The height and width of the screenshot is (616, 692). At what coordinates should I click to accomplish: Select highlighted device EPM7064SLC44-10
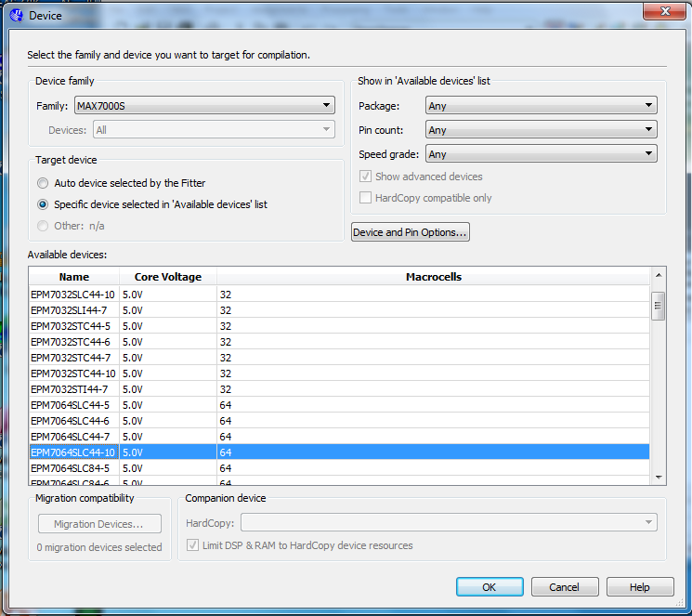(339, 452)
